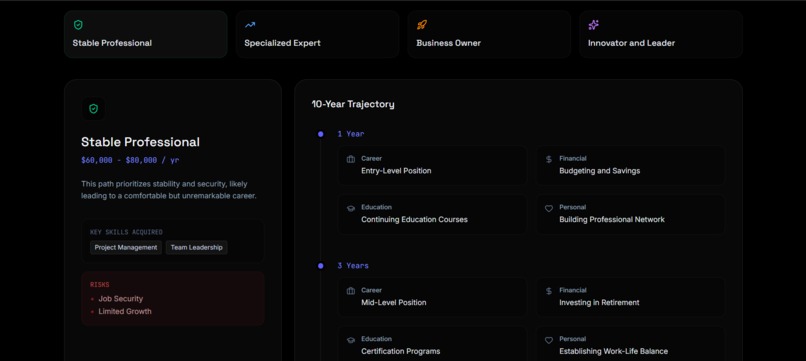Click the trending arrow icon in Specialized Expert tab
The image size is (806, 361).
[250, 25]
